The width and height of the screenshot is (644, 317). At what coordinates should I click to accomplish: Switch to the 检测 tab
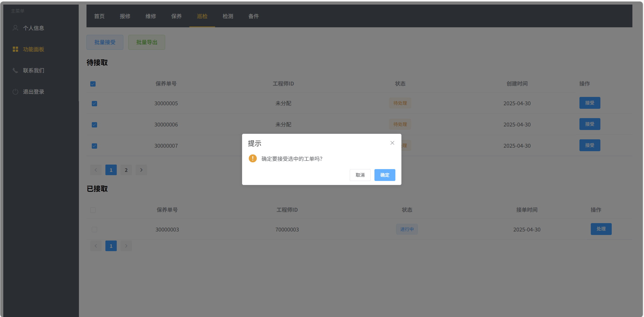(228, 16)
